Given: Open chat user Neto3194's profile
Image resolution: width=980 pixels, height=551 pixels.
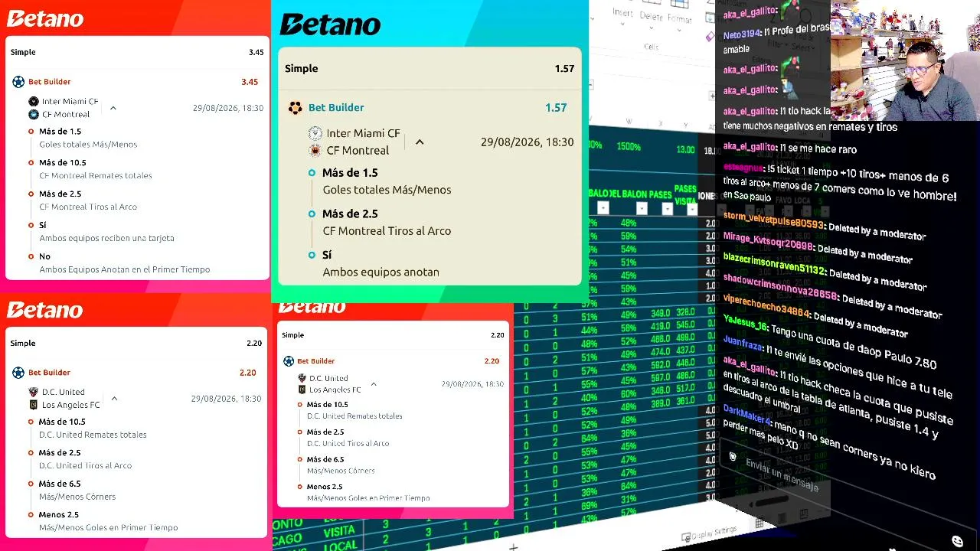Looking at the screenshot, I should point(743,35).
